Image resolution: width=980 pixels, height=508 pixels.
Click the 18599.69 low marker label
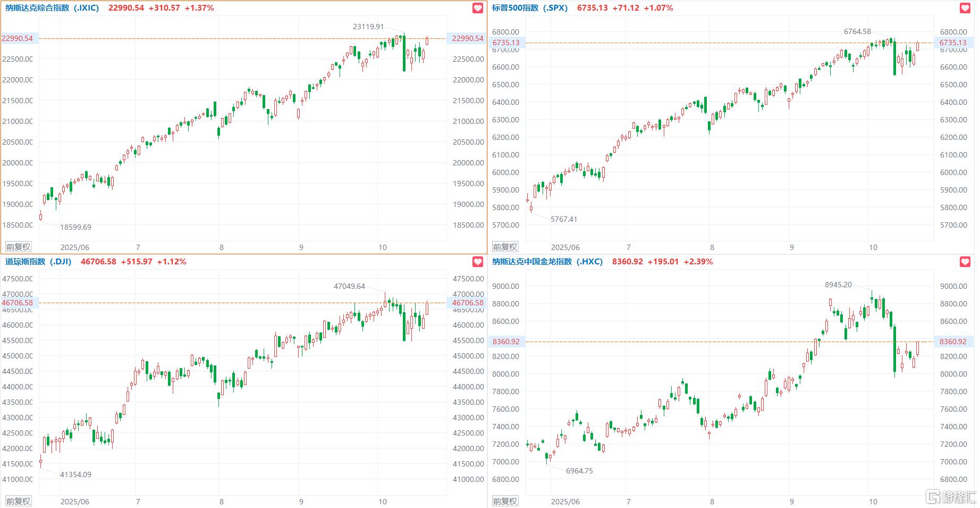(75, 227)
